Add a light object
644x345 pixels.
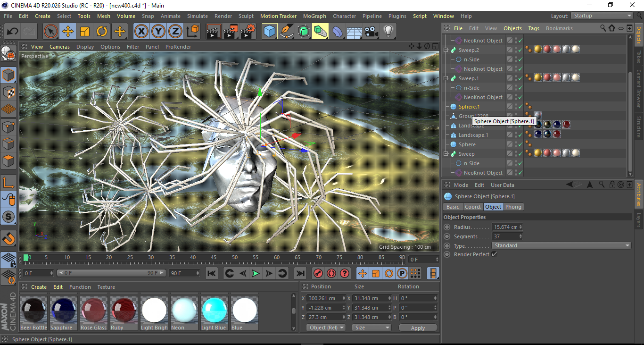388,32
